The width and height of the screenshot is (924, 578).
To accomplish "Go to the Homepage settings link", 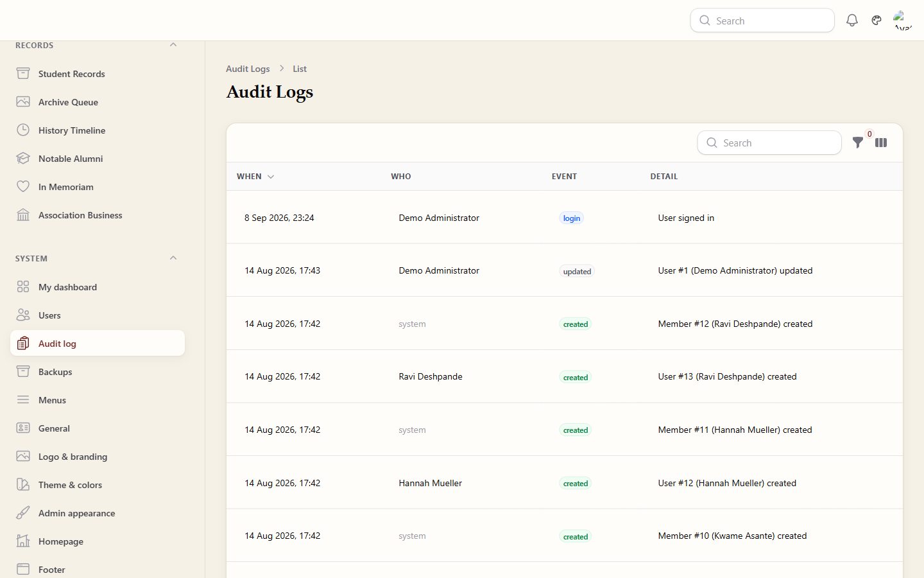I will 98,541.
